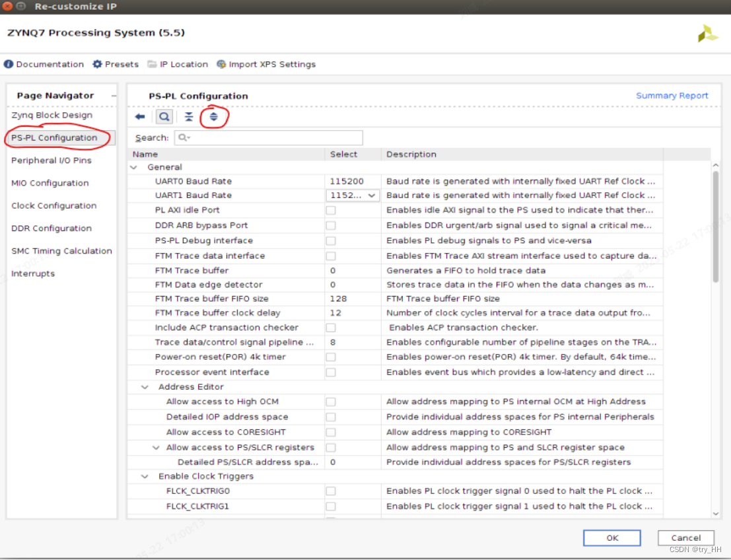
Task: Enable Detailed IOP address space checkbox
Action: click(331, 417)
